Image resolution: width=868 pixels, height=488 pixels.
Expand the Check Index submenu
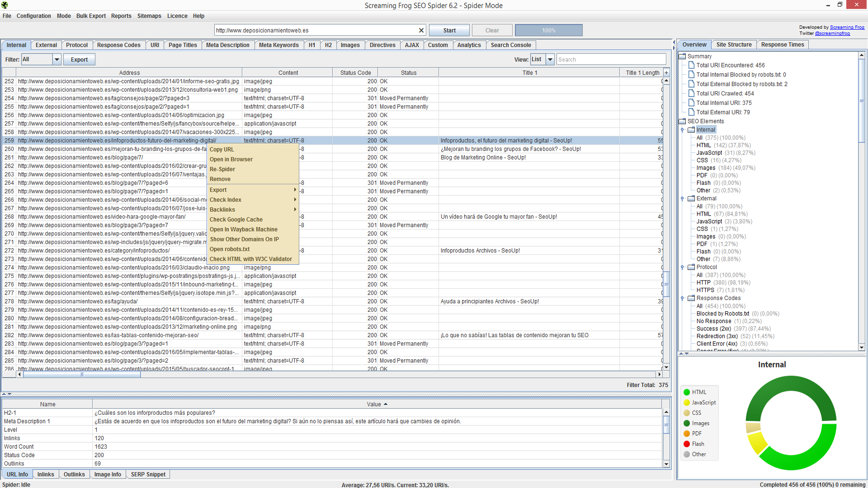253,200
